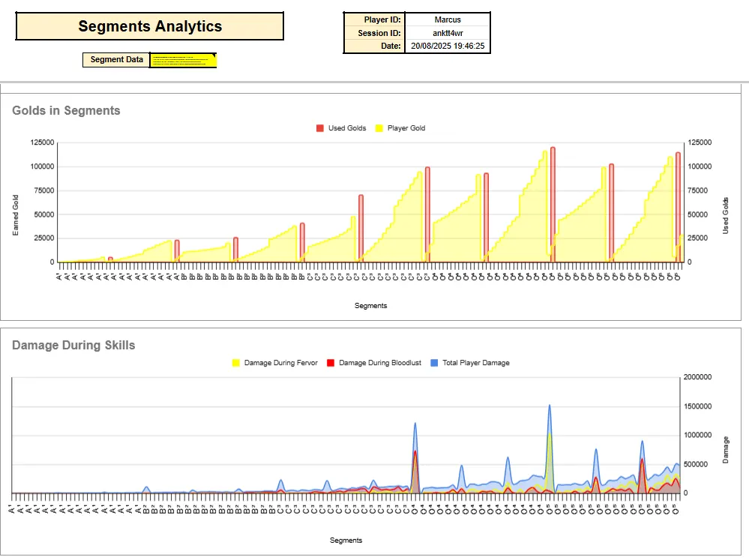Click the Date value cell

point(448,46)
